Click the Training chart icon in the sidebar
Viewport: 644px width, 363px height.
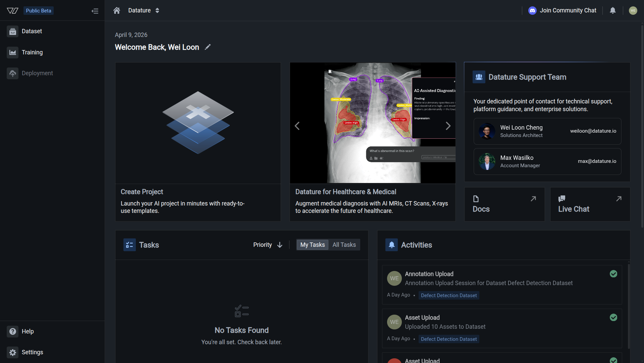pos(13,52)
